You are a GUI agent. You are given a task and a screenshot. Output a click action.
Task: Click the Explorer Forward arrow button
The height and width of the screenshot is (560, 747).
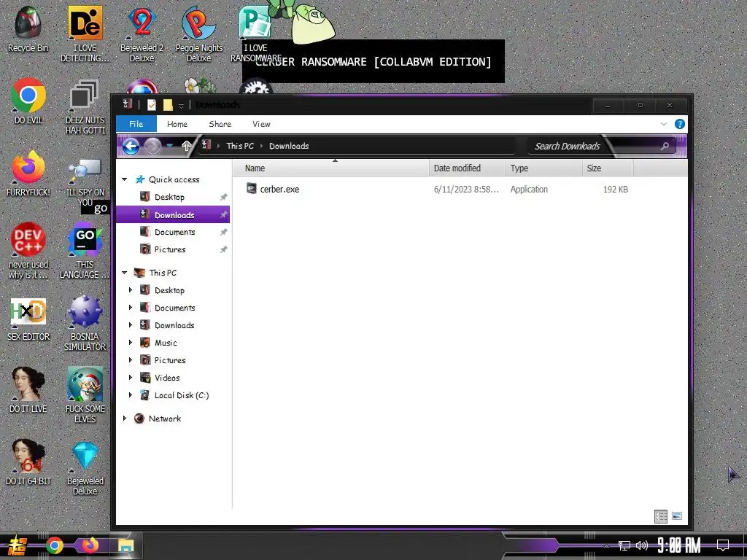click(152, 146)
